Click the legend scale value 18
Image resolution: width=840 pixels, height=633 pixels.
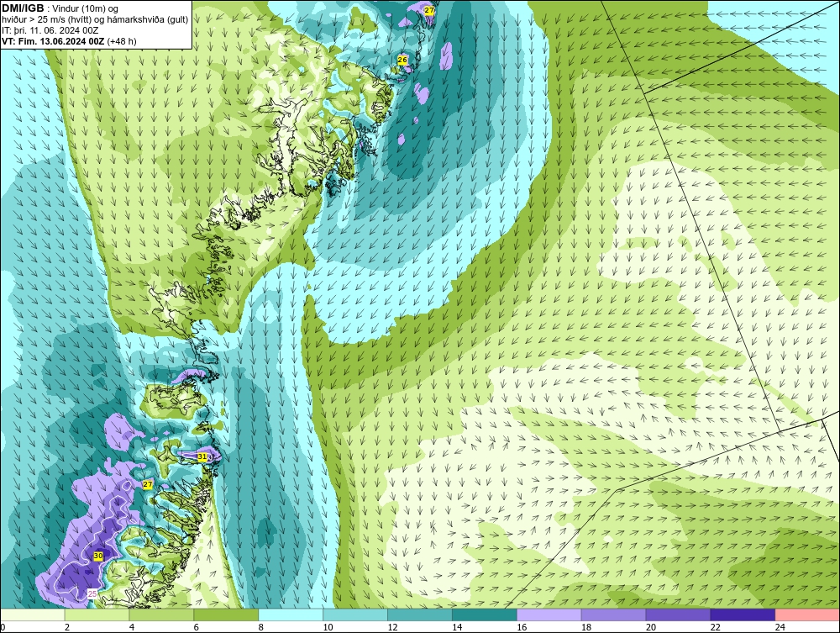586,627
